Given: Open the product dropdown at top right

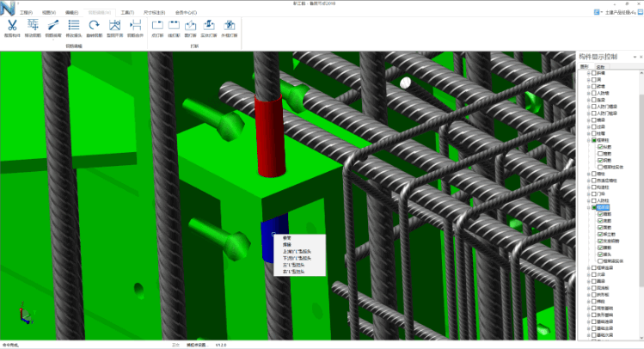Looking at the screenshot, I should 610,13.
